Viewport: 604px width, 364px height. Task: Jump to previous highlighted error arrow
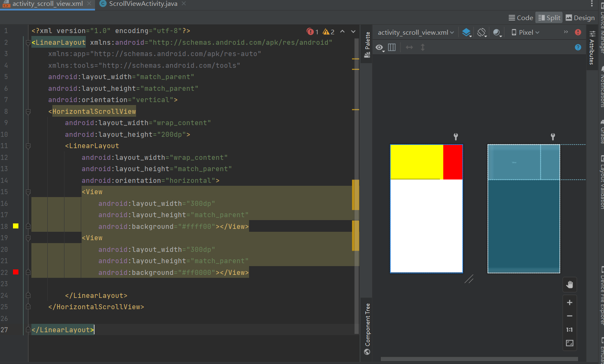342,31
